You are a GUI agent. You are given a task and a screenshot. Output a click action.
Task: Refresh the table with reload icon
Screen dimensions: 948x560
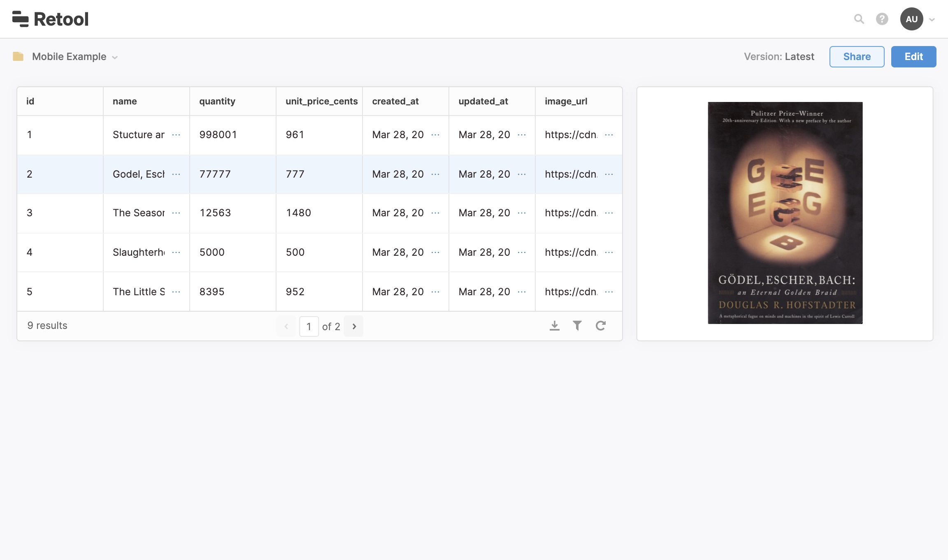tap(600, 326)
